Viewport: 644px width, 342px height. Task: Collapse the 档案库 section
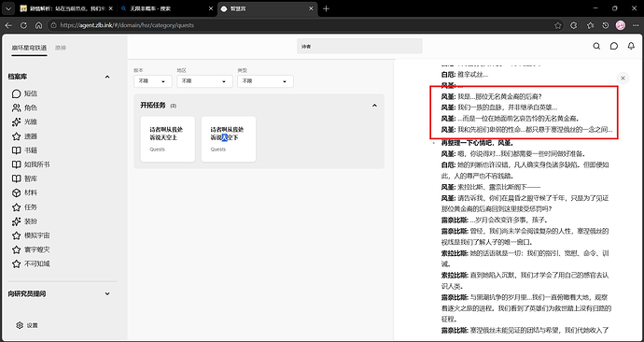pyautogui.click(x=107, y=77)
